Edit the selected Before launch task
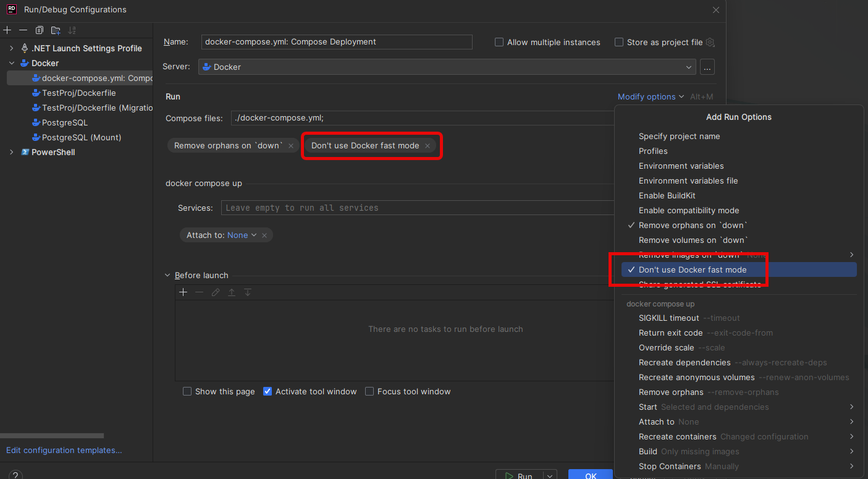Screen dimensions: 868x479 215,292
